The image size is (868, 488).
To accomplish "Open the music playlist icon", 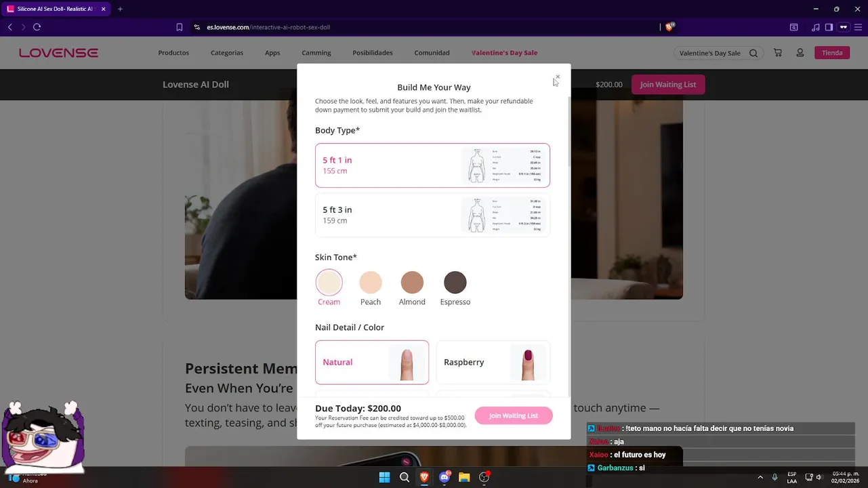I will point(816,27).
